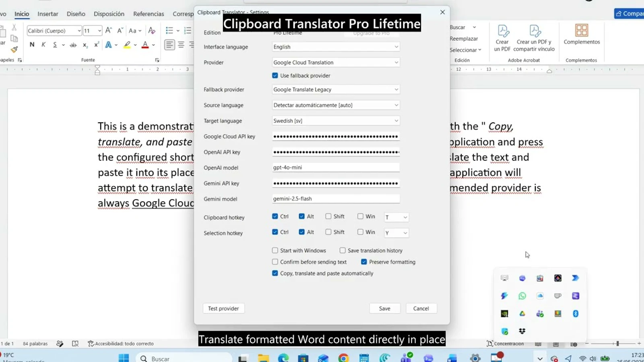This screenshot has height=362, width=644.
Task: Switch to the Disposición ribbon tab
Action: tap(109, 14)
